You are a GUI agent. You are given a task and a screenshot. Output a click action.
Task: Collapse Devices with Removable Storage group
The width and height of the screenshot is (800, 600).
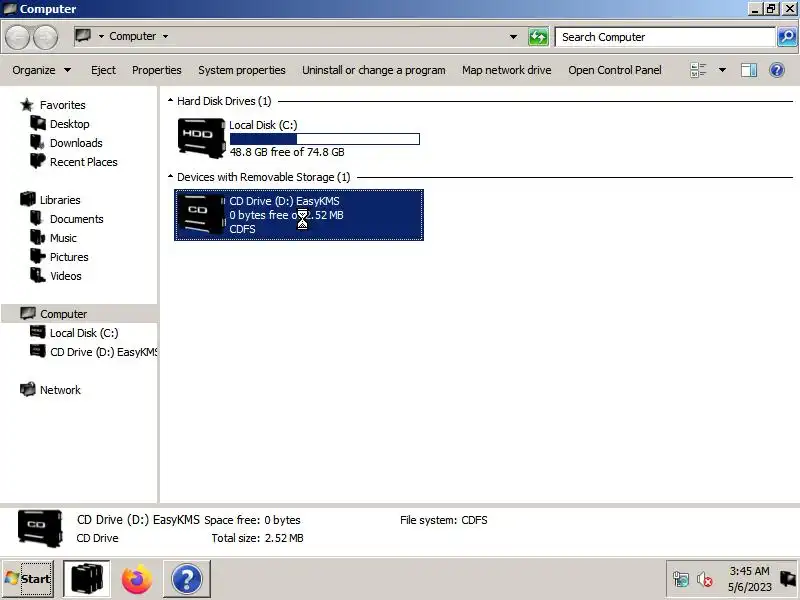170,177
